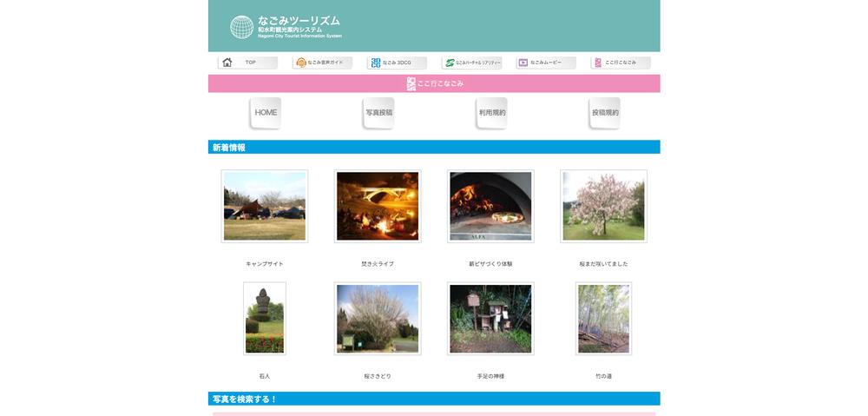
Task: Open なごみバーチャルリアリティー navigation item
Action: pyautogui.click(x=471, y=63)
